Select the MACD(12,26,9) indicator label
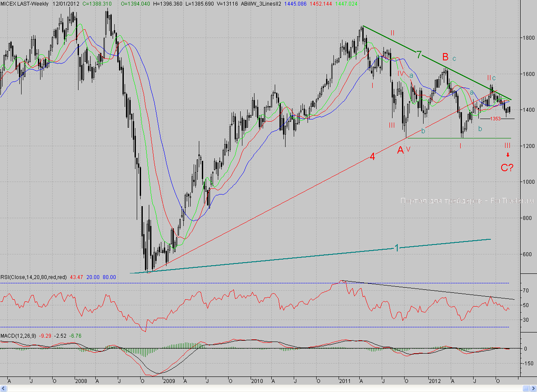The width and height of the screenshot is (537, 392). coord(19,336)
